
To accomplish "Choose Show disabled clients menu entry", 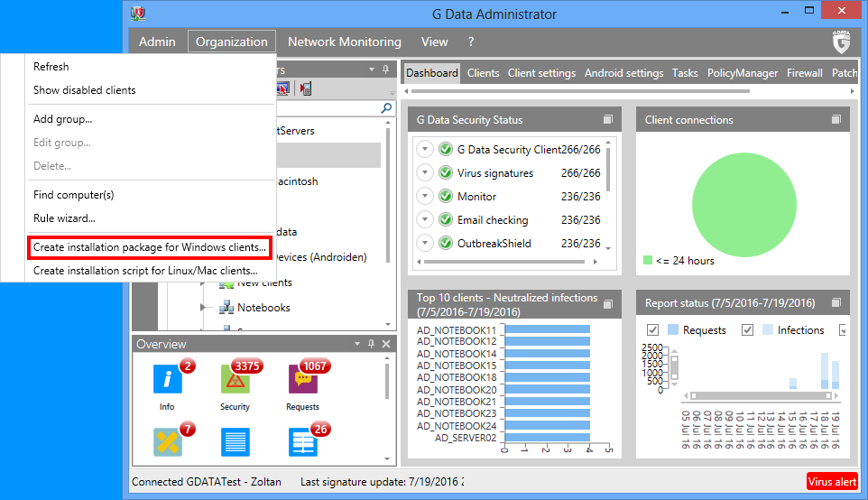I will [84, 89].
